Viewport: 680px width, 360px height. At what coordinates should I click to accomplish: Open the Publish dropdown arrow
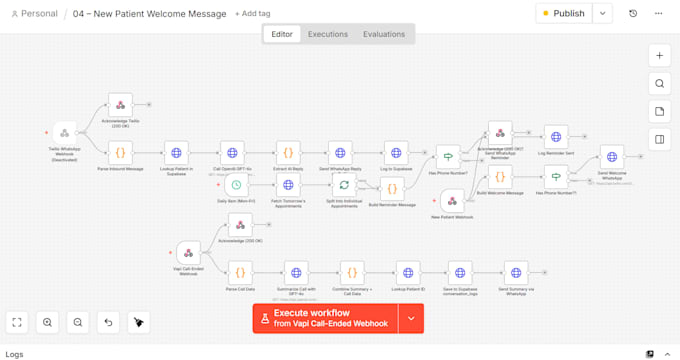(602, 13)
